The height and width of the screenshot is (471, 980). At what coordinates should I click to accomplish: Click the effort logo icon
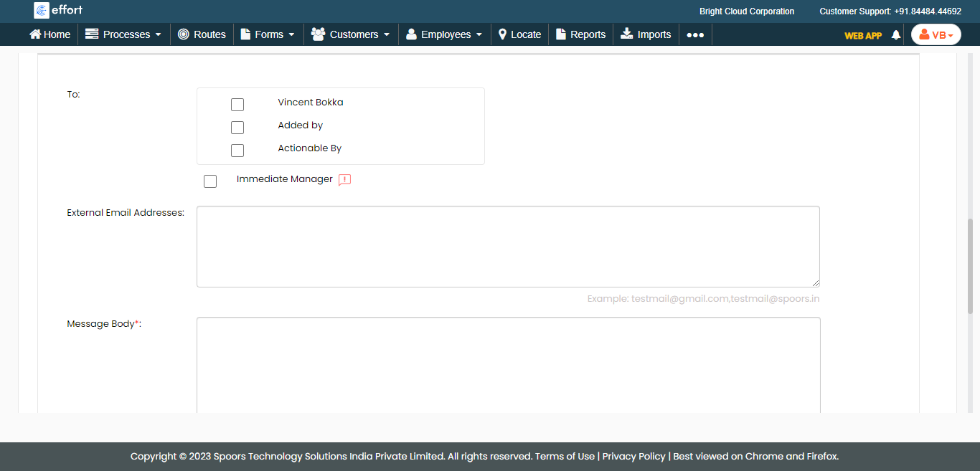[42, 11]
